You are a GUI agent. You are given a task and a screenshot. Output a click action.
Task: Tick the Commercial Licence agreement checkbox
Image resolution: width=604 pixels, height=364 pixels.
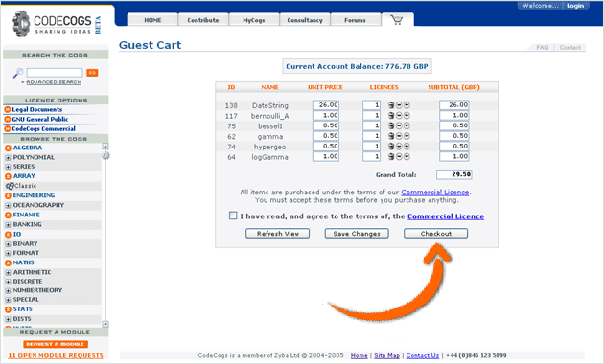233,216
